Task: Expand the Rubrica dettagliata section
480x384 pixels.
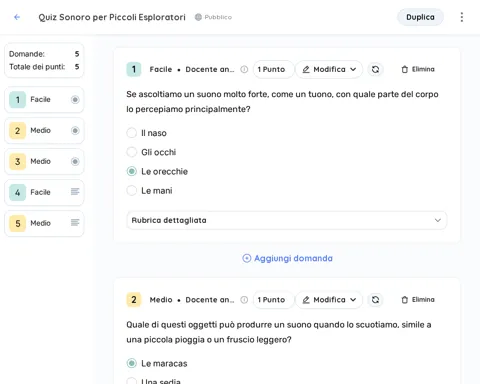Action: click(287, 220)
